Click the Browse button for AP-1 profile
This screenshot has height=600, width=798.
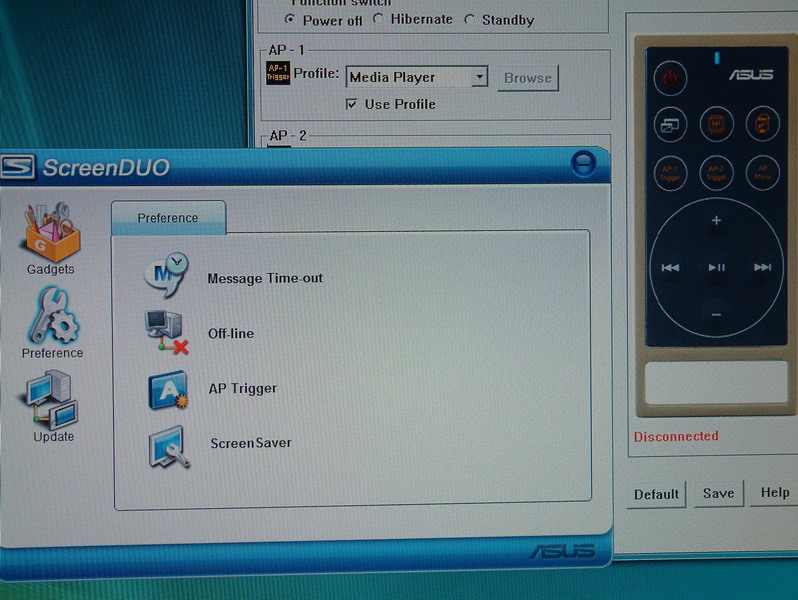tap(528, 78)
